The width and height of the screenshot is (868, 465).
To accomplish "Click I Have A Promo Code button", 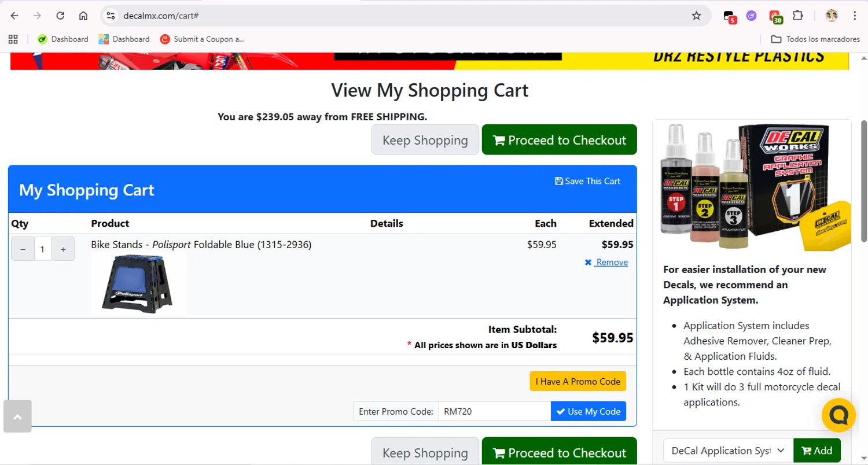I will point(578,381).
